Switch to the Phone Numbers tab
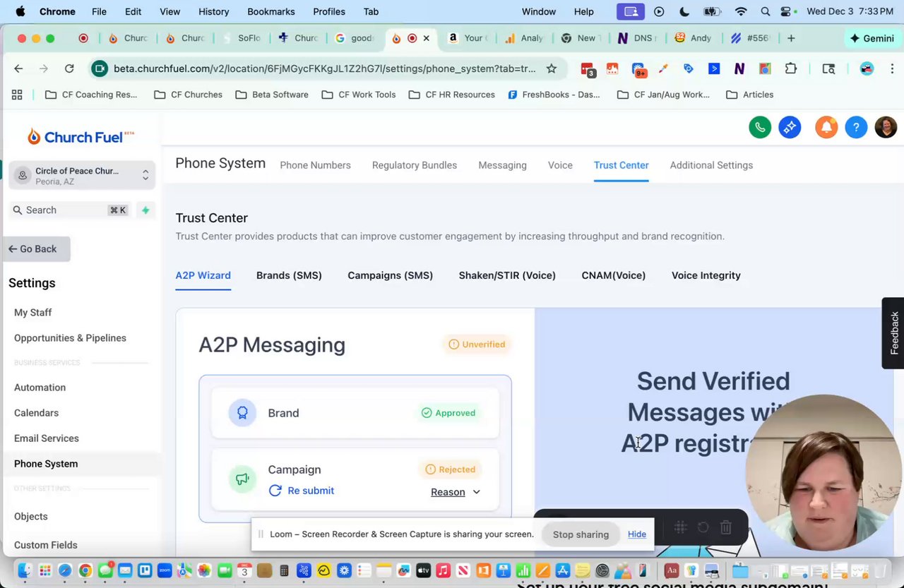 315,165
